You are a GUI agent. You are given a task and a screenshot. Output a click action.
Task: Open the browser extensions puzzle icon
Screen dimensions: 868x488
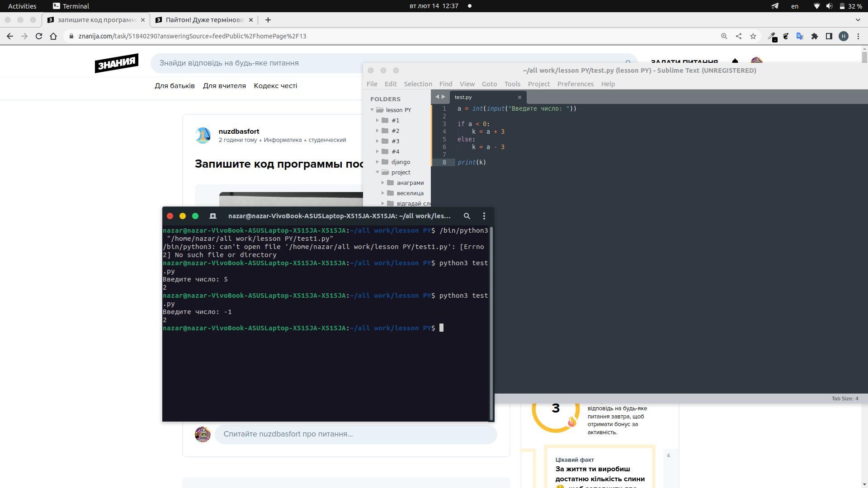pos(815,36)
